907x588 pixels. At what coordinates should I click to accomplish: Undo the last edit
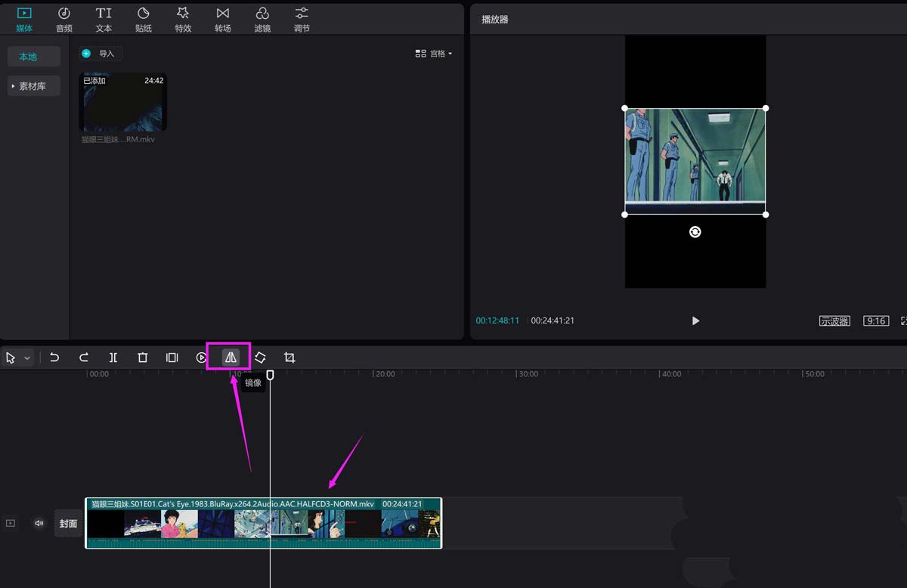[54, 357]
